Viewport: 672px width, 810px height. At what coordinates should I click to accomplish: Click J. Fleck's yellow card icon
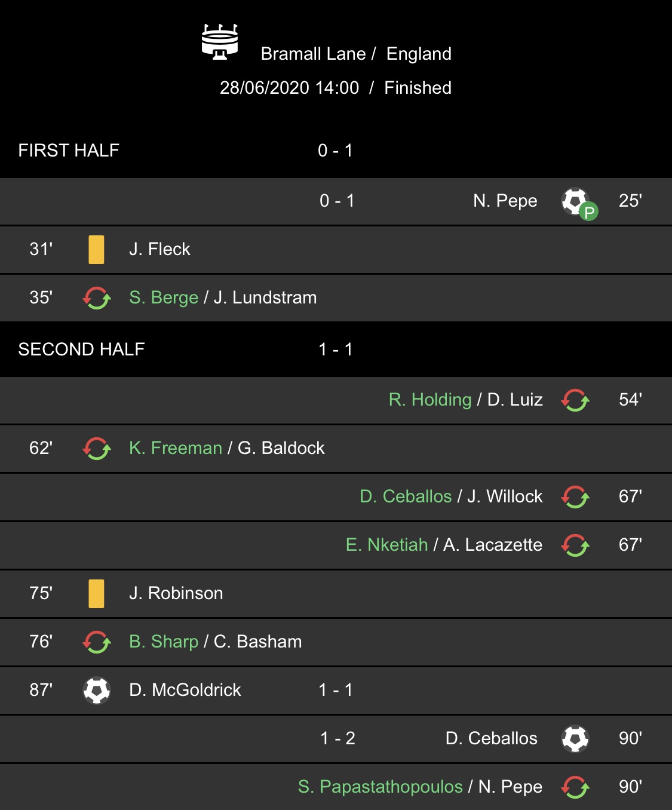click(x=96, y=249)
